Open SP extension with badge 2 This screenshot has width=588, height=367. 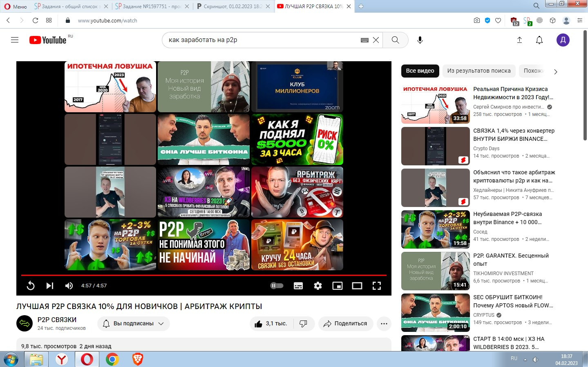pos(528,21)
